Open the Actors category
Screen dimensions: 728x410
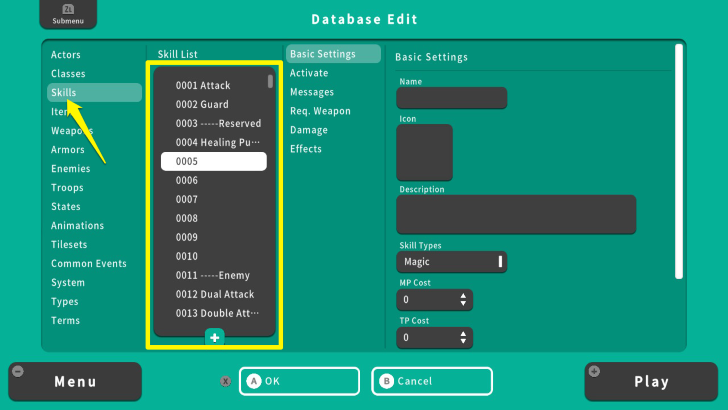(65, 55)
